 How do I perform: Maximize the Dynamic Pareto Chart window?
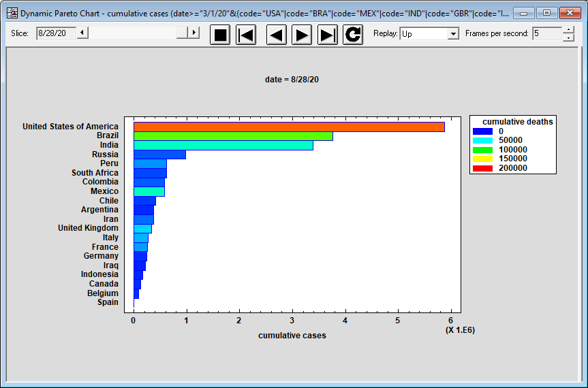(x=546, y=13)
